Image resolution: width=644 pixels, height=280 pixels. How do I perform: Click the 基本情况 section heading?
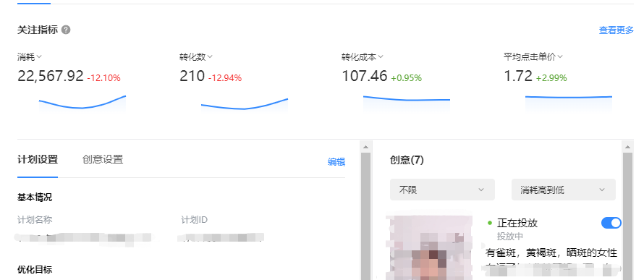click(35, 198)
